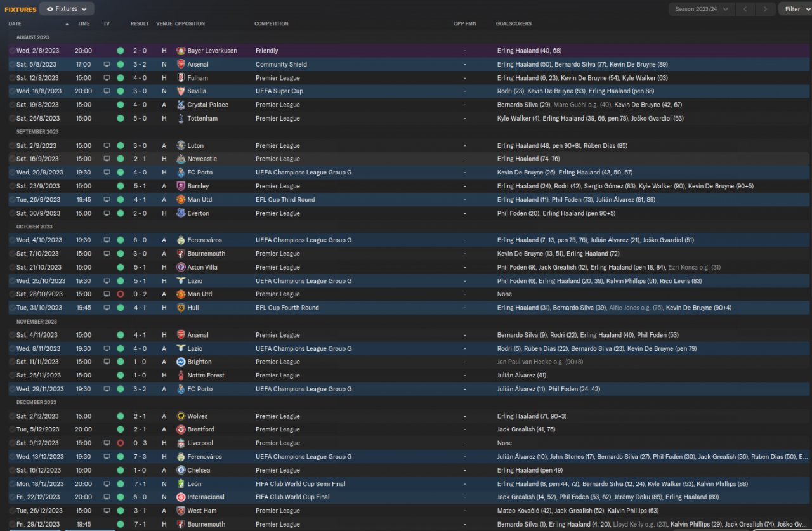The height and width of the screenshot is (531, 812).
Task: Click the Tottenham club badge
Action: click(x=181, y=119)
